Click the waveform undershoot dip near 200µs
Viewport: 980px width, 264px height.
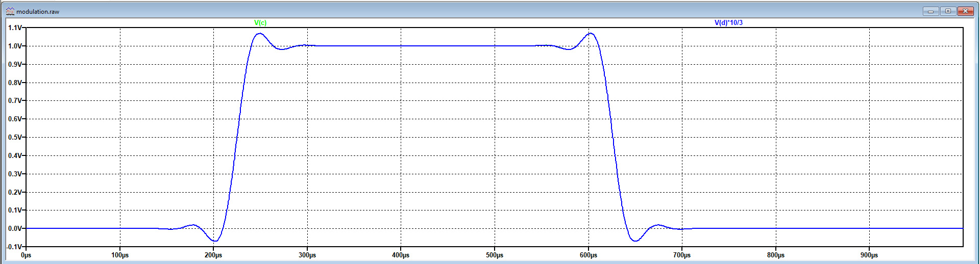[x=215, y=241]
